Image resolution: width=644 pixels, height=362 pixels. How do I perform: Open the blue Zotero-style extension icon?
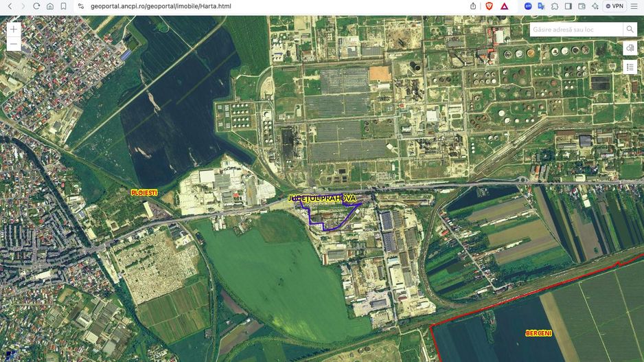tap(528, 6)
